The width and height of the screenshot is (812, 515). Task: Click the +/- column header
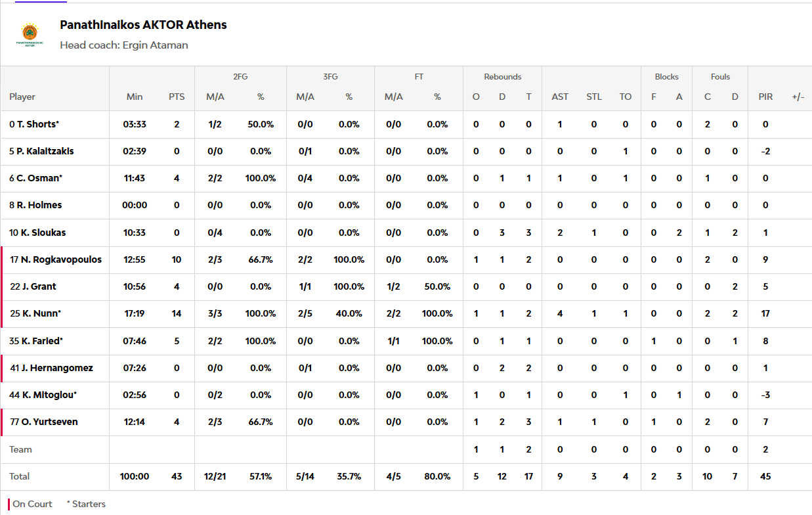798,97
